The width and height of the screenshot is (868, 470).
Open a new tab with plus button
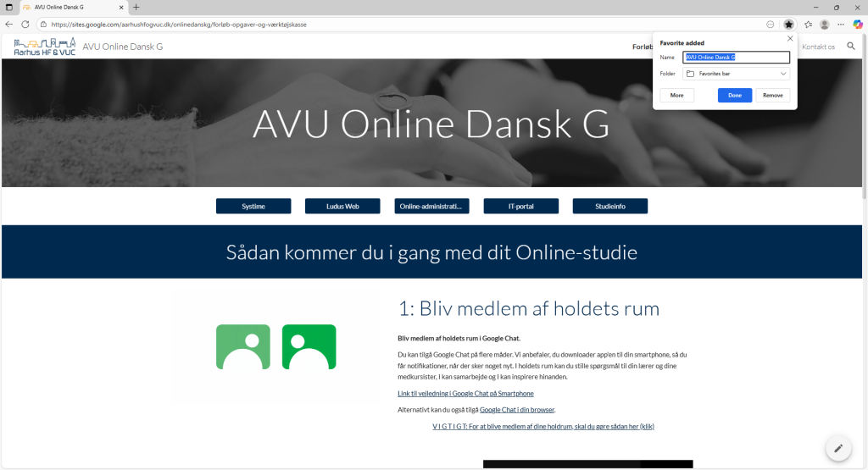pyautogui.click(x=136, y=7)
